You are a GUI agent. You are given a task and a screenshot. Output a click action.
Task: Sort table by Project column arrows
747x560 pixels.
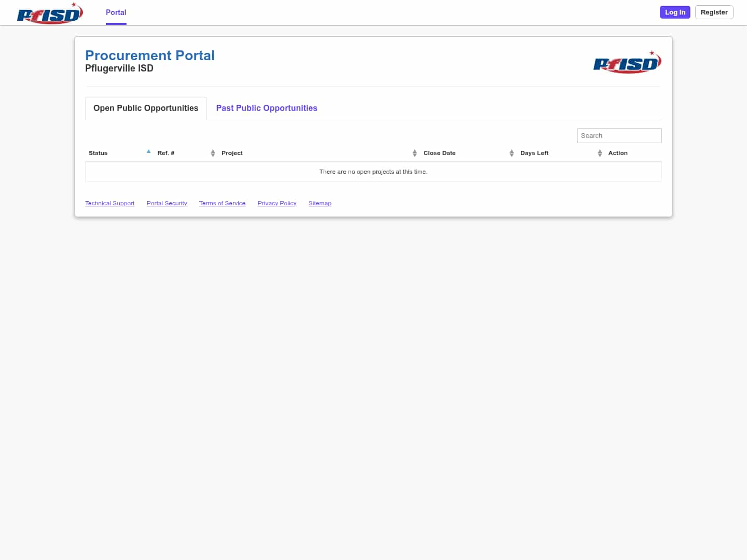(414, 153)
